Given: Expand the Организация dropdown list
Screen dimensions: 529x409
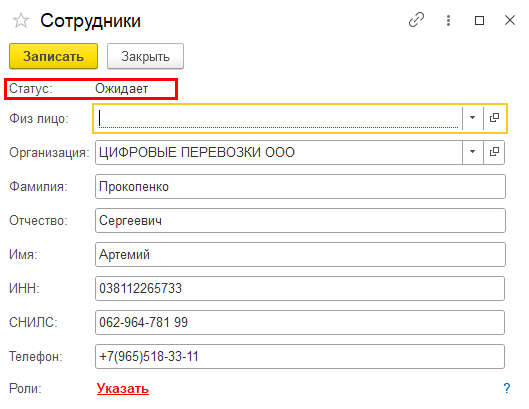Looking at the screenshot, I should coord(472,152).
